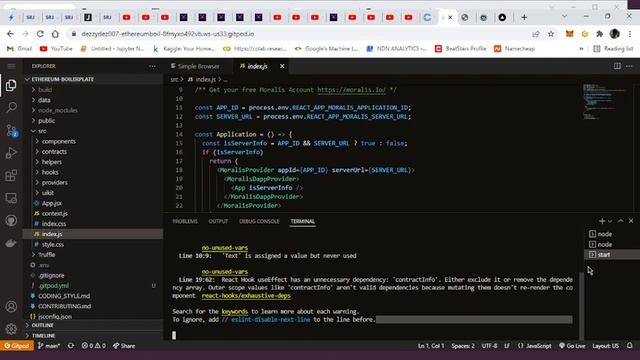
Task: Click Go Live in status bar
Action: coord(572,346)
